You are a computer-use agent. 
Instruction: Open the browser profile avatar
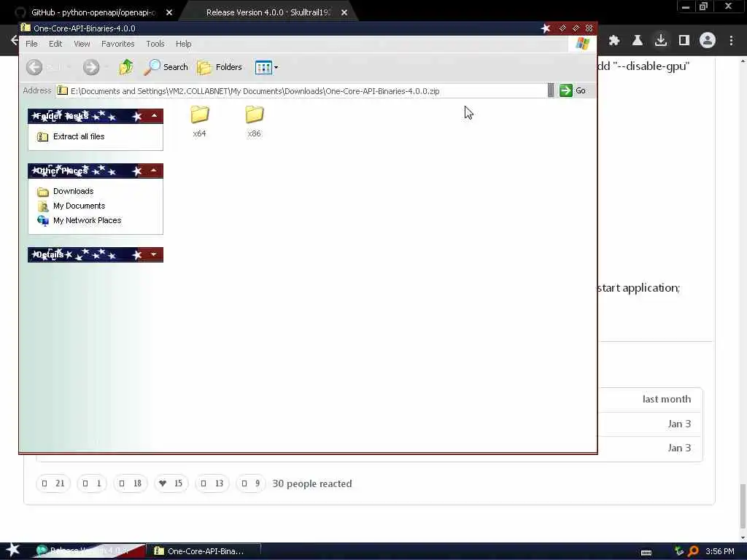click(708, 41)
